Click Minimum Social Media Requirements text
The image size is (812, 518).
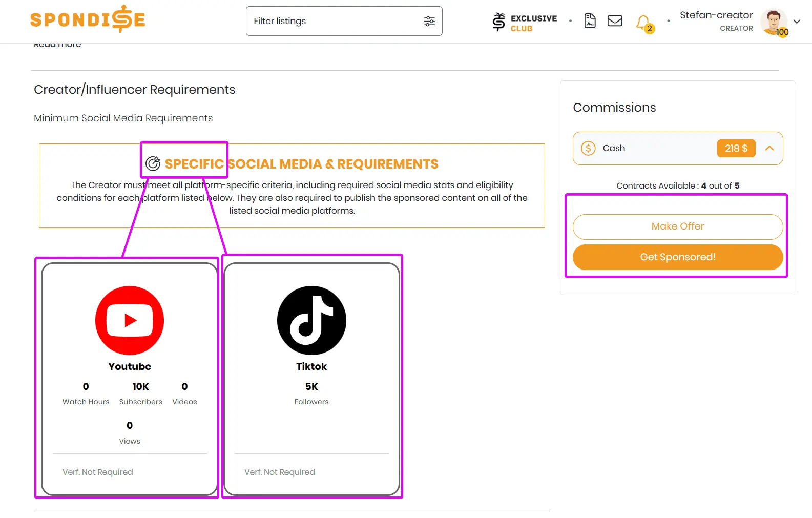click(123, 118)
